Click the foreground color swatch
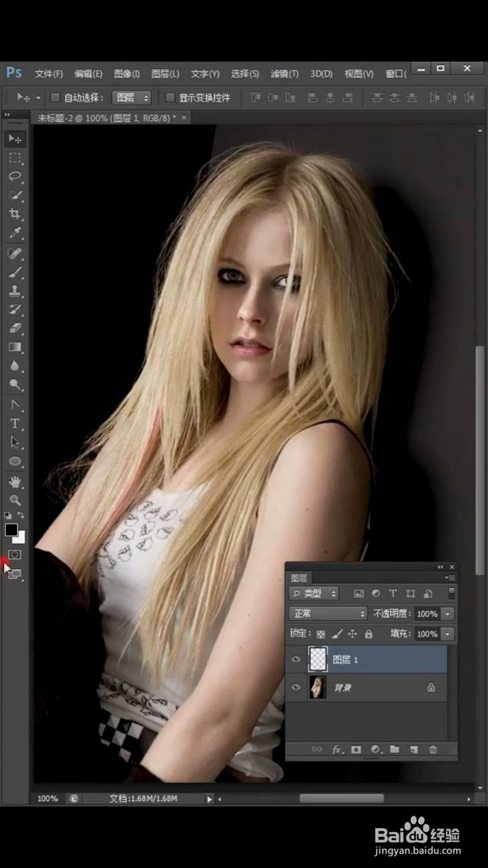 tap(11, 530)
